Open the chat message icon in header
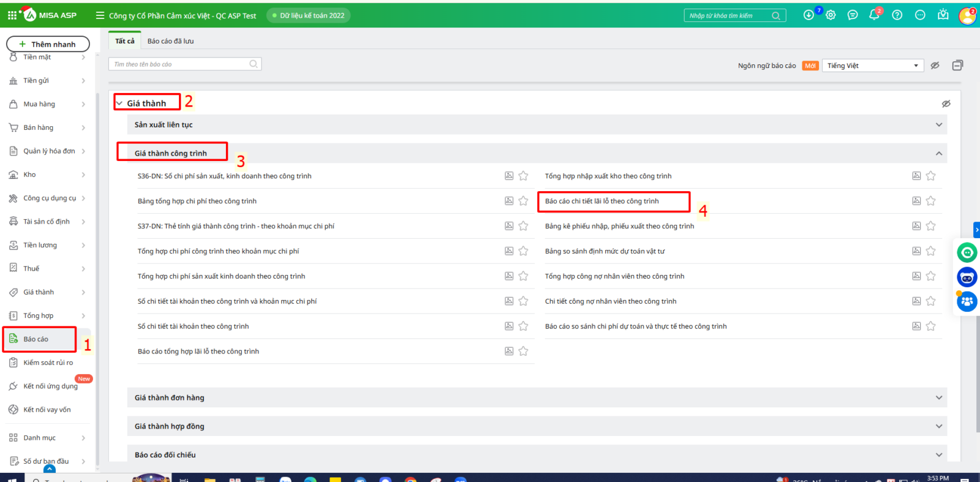The width and height of the screenshot is (980, 482). [853, 15]
